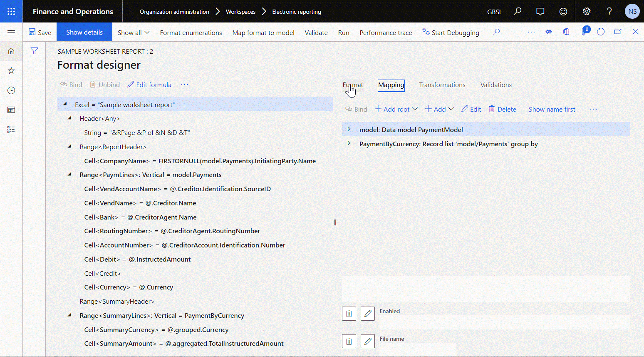Click the Show name first button
Viewport: 644px width, 357px height.
552,109
